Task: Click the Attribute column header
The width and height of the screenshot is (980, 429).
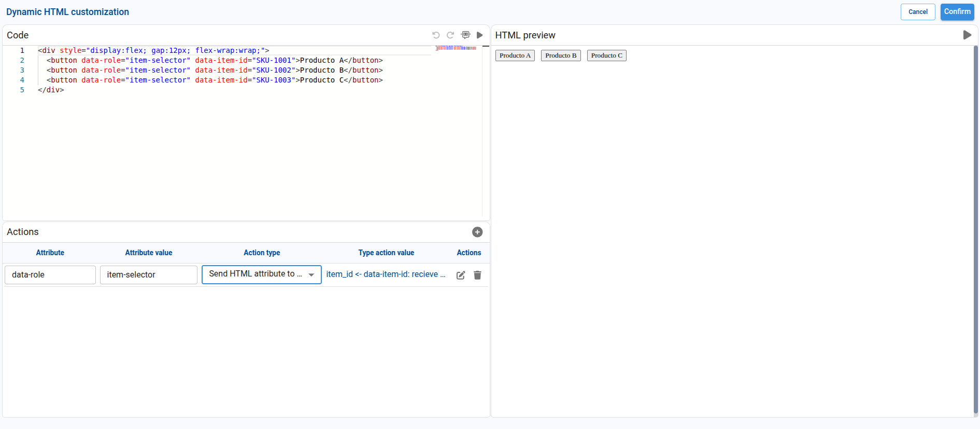Action: [50, 253]
